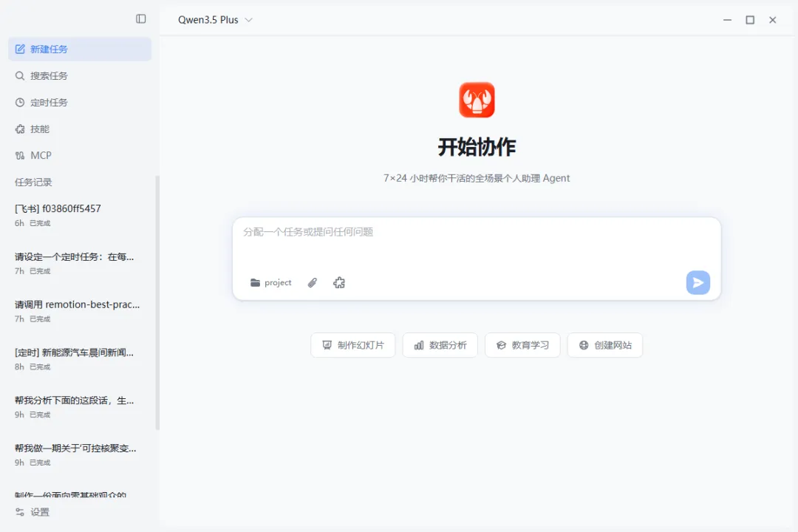Viewport: 798px width, 532px height.
Task: Open task record 请调用 remotion-best-prac...
Action: tap(79, 311)
